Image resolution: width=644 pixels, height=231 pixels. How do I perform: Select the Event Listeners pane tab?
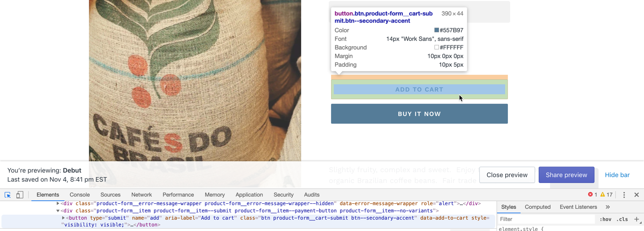[578, 207]
